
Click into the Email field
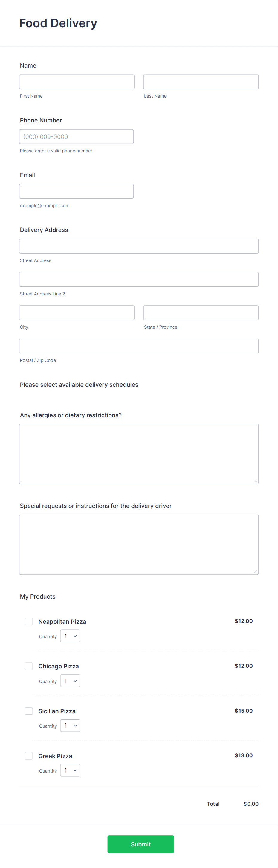point(77,191)
